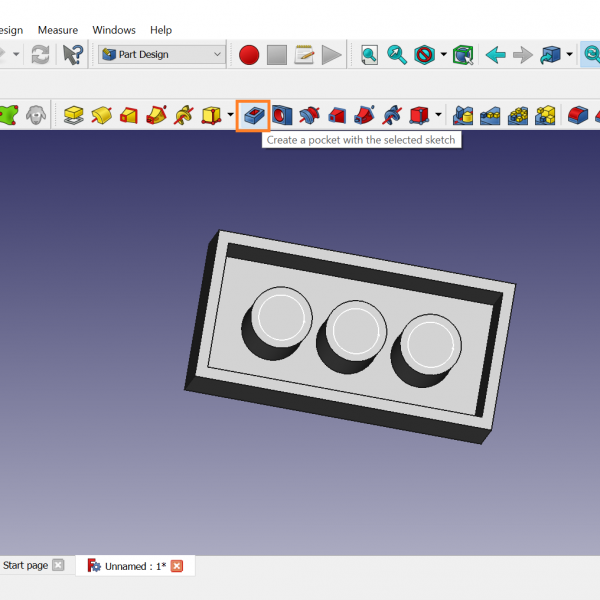The width and height of the screenshot is (600, 600).
Task: Click the Mirrored feature icon
Action: pos(463,115)
